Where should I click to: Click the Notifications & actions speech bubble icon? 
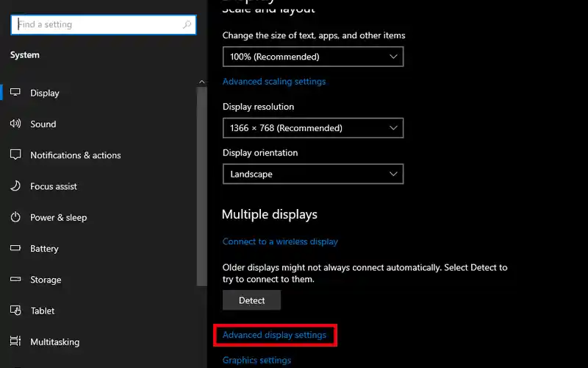pyautogui.click(x=15, y=155)
